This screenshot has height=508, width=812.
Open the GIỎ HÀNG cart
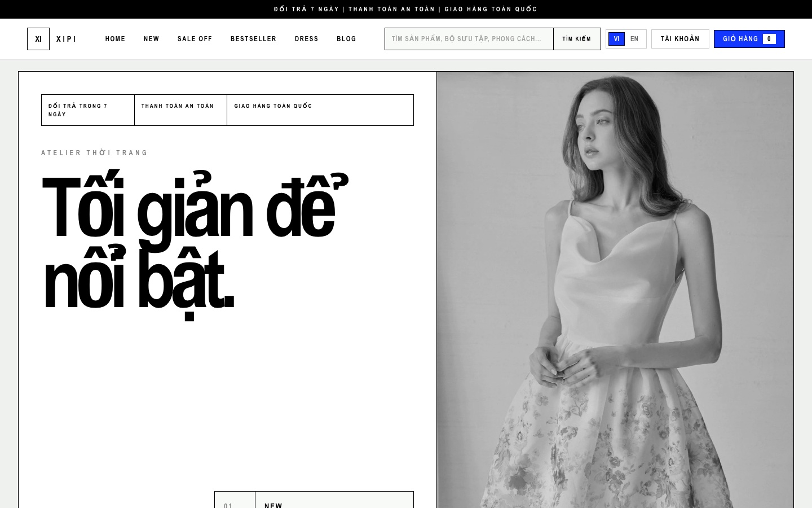click(749, 39)
